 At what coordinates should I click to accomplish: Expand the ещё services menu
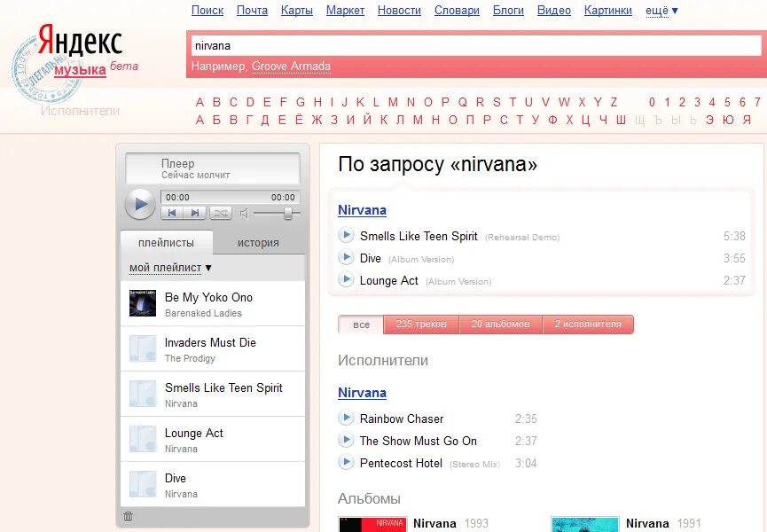(x=661, y=11)
